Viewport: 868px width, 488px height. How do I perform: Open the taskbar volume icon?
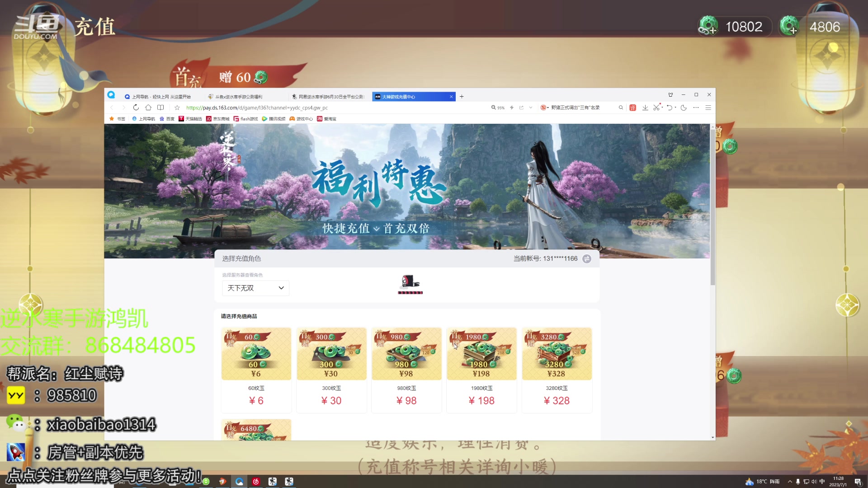coord(814,482)
